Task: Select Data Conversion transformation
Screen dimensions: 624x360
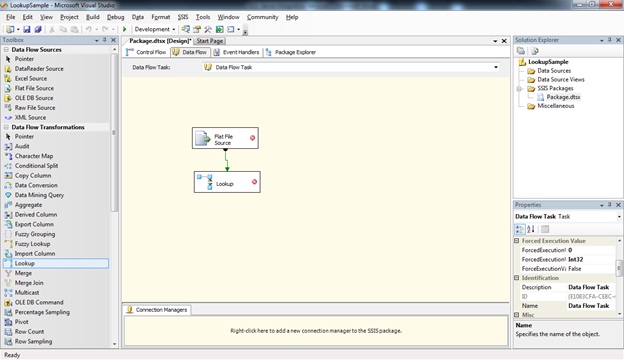Action: (x=36, y=185)
